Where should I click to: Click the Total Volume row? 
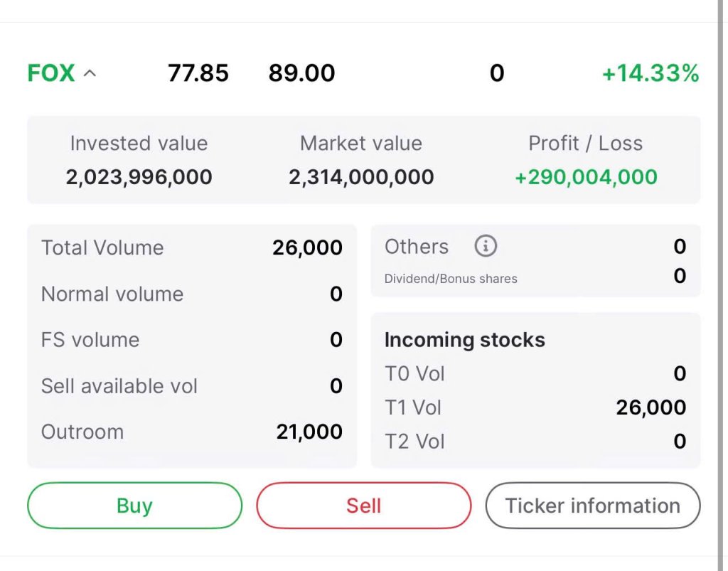[x=192, y=247]
